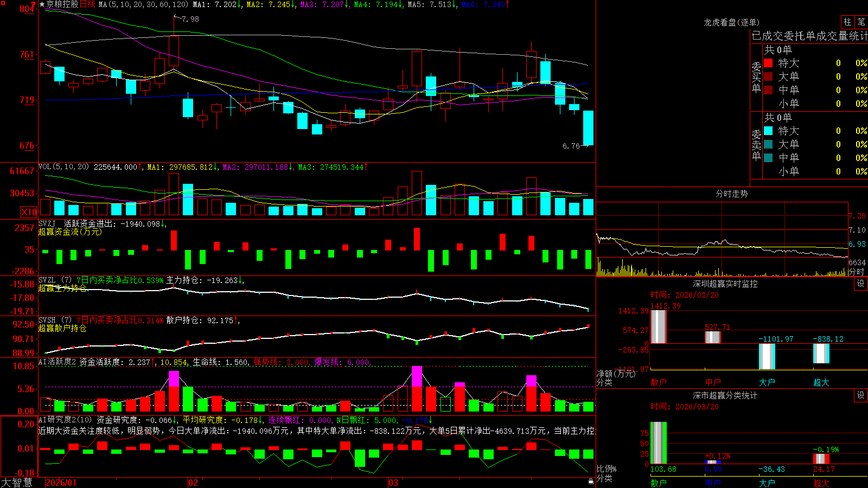Click the 净额(万元) axis label
The image size is (868, 488).
pyautogui.click(x=616, y=374)
